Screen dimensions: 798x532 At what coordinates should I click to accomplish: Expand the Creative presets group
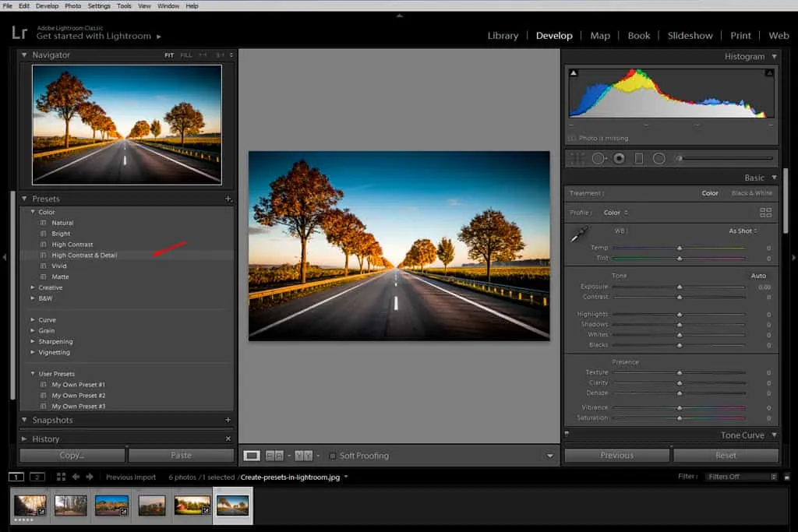33,287
